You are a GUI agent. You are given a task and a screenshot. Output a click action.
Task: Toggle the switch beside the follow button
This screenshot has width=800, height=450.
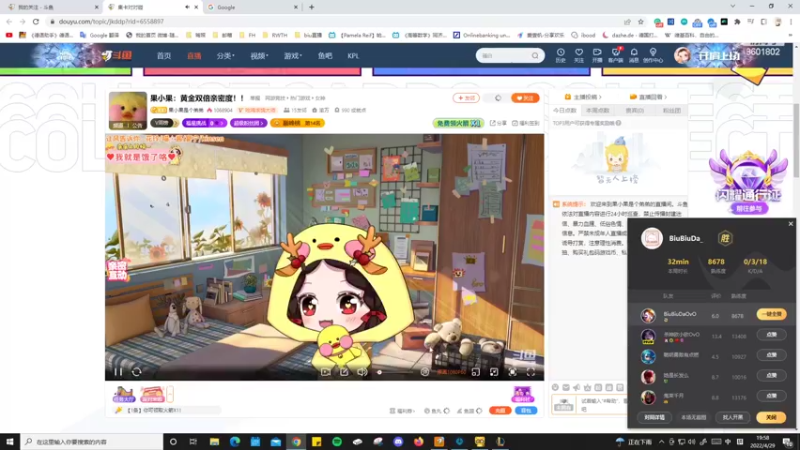point(495,98)
